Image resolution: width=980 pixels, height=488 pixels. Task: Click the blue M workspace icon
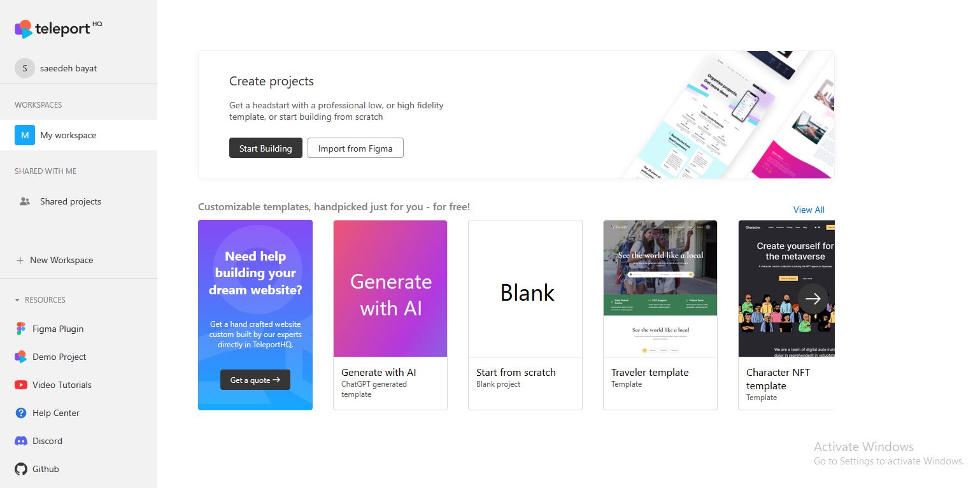coord(25,135)
